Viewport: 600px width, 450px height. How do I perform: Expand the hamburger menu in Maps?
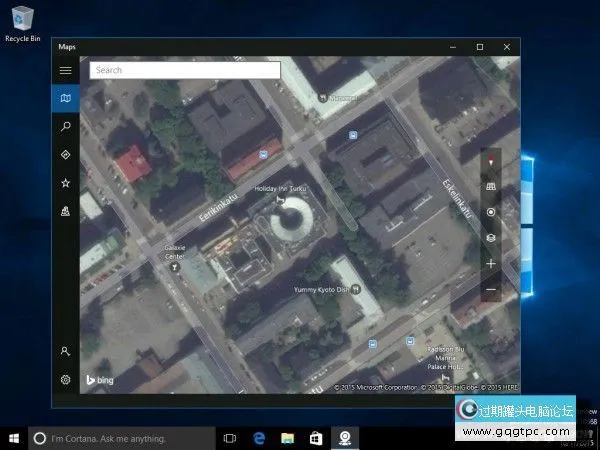(x=66, y=70)
